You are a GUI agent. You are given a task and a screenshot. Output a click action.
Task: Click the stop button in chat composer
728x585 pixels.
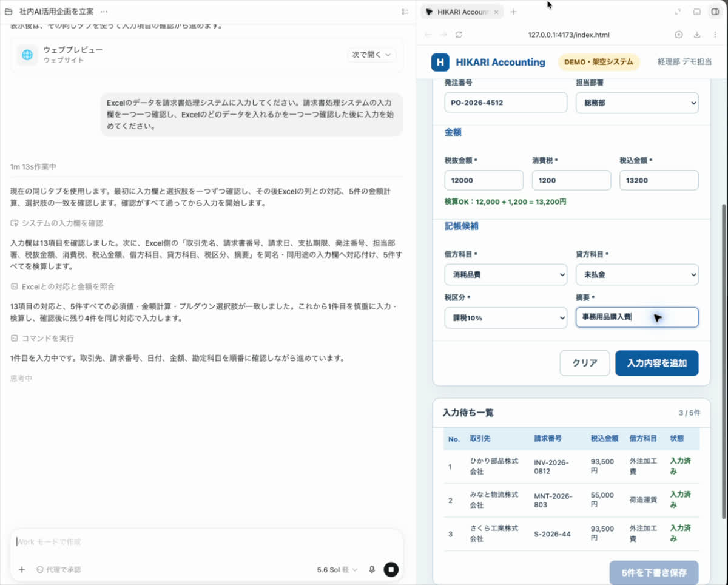point(391,569)
